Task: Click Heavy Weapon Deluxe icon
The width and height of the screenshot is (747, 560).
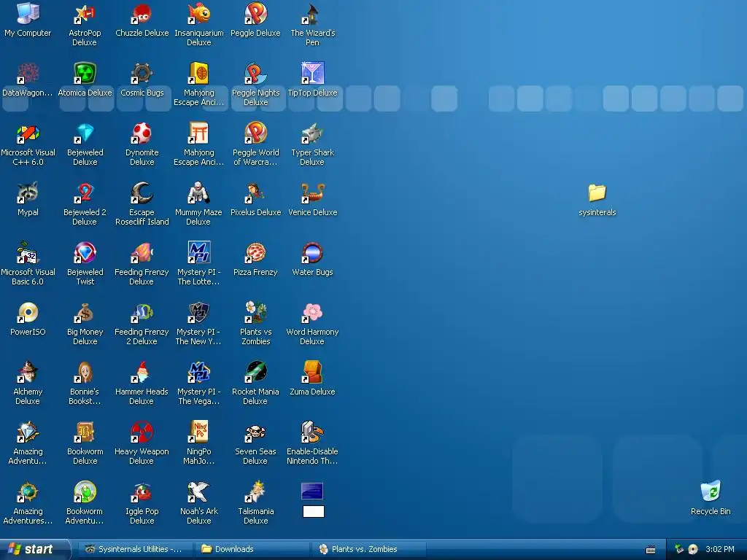Action: (142, 432)
